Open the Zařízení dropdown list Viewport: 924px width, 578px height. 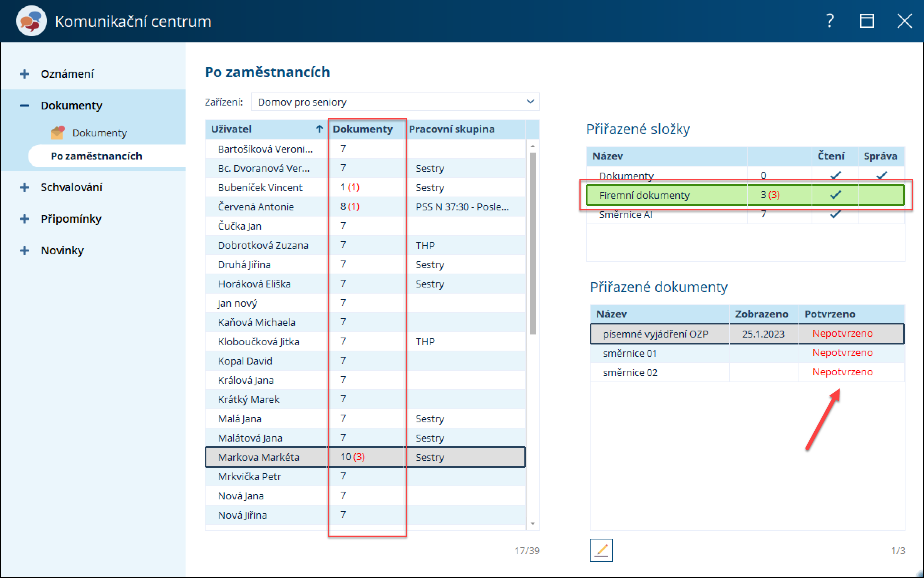[x=530, y=102]
